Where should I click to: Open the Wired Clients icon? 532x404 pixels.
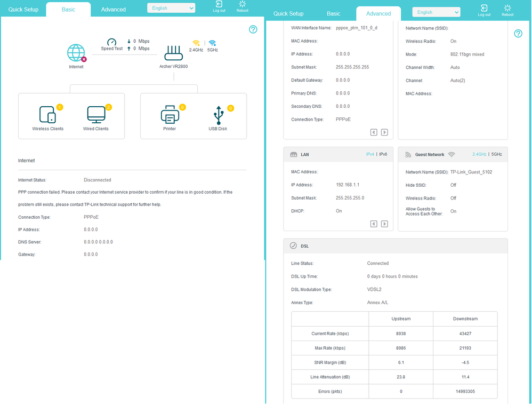point(96,115)
